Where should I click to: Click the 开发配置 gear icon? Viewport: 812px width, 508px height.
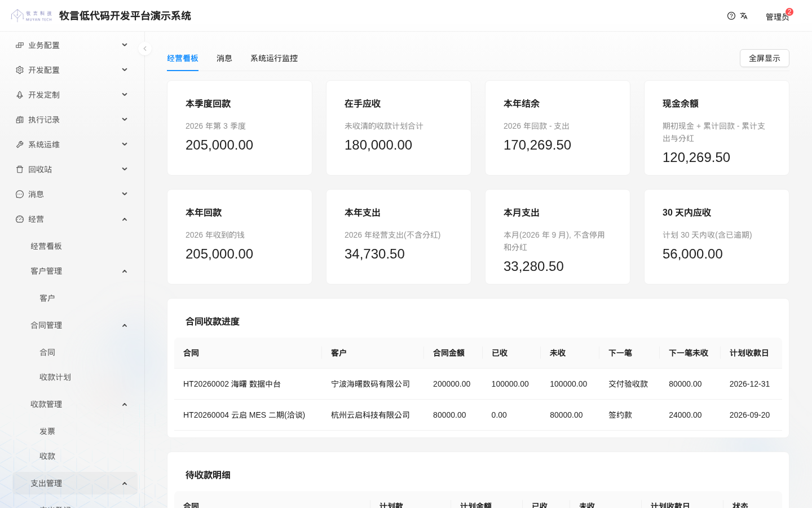[20, 70]
